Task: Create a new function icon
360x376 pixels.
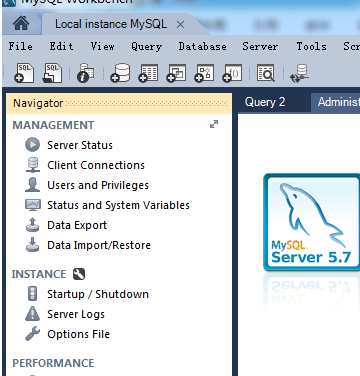Action: point(232,73)
